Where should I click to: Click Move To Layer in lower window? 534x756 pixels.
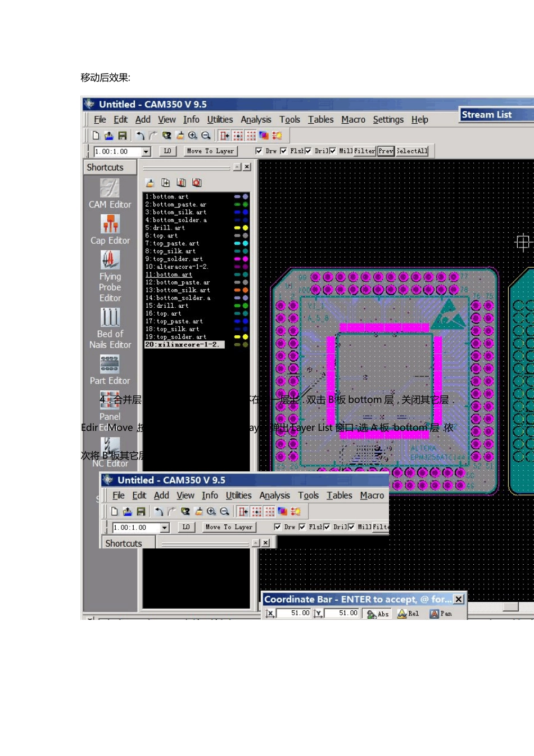coord(229,527)
